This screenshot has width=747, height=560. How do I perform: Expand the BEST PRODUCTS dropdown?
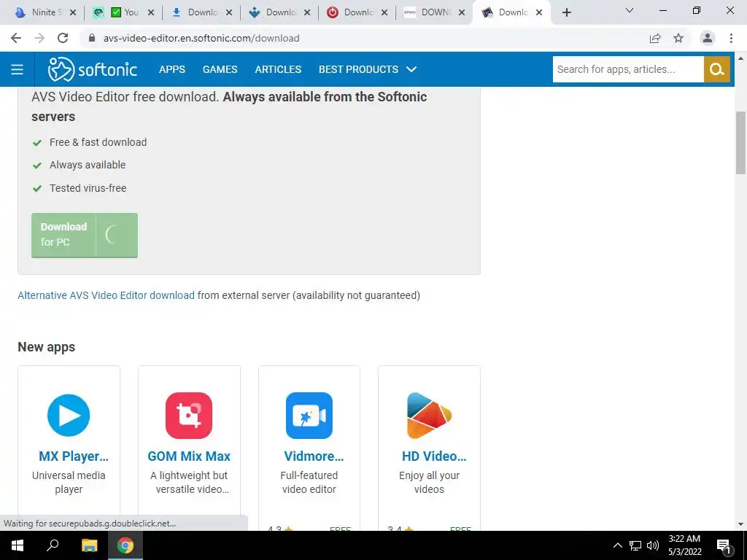[x=368, y=69]
